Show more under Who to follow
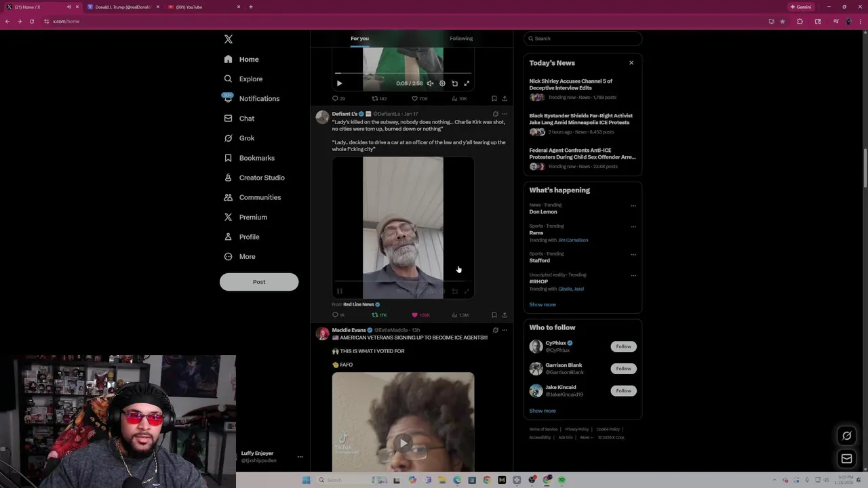868x488 pixels. 542,411
